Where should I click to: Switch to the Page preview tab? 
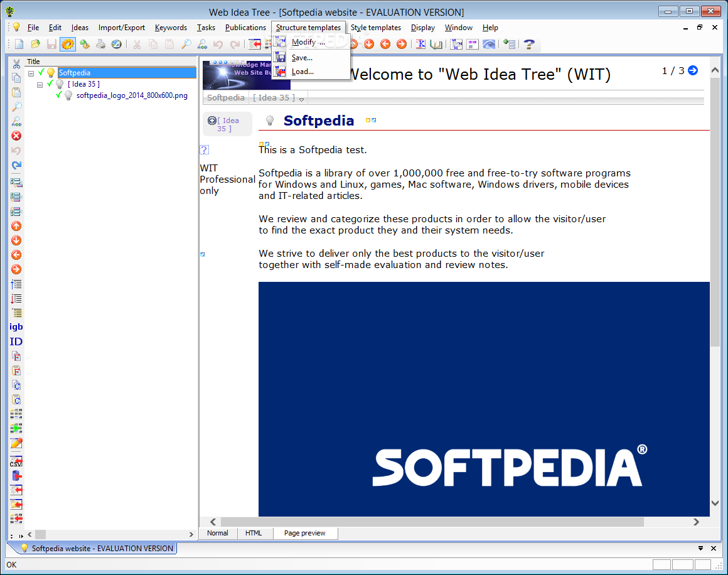(304, 533)
